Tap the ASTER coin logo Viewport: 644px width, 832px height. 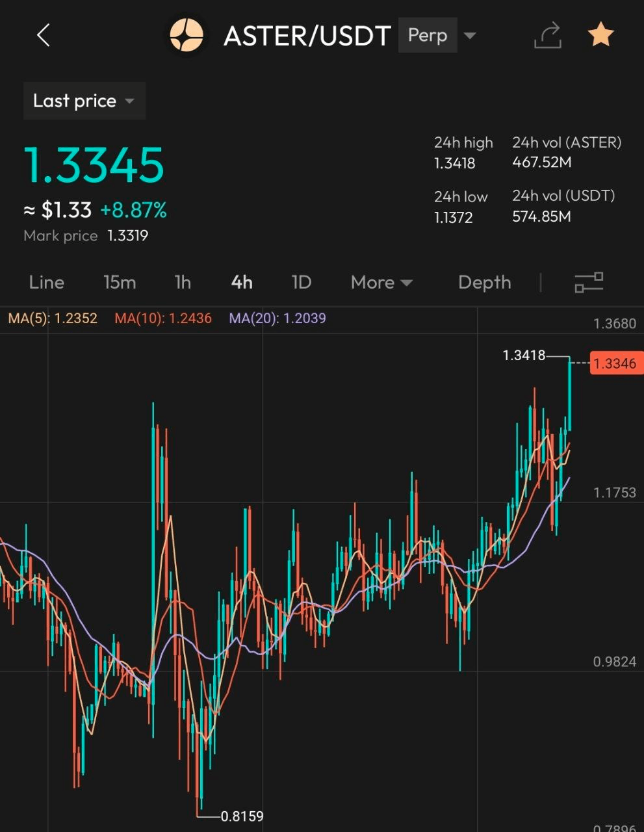(187, 35)
